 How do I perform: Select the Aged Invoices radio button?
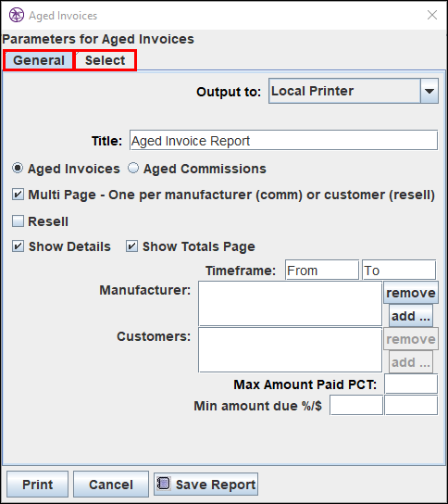click(x=18, y=168)
